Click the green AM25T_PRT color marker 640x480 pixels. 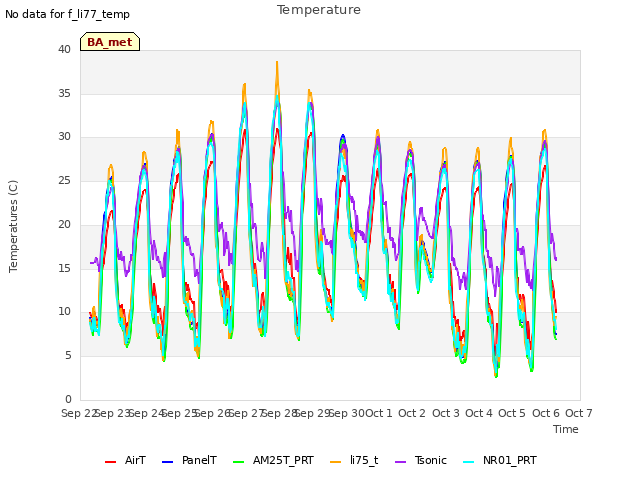pos(238,462)
